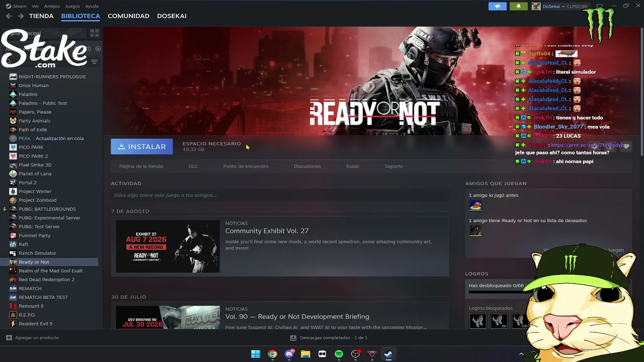
Task: Open the Ver menu
Action: [35, 7]
